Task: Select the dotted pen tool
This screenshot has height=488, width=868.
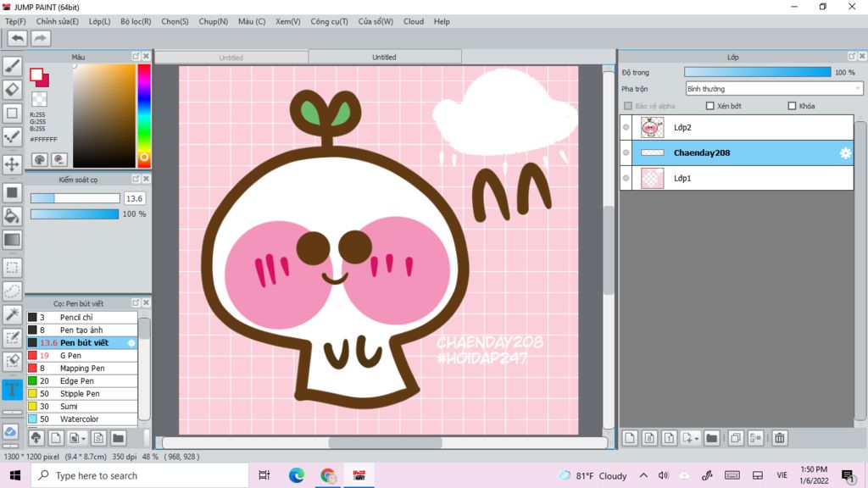Action: (x=12, y=136)
